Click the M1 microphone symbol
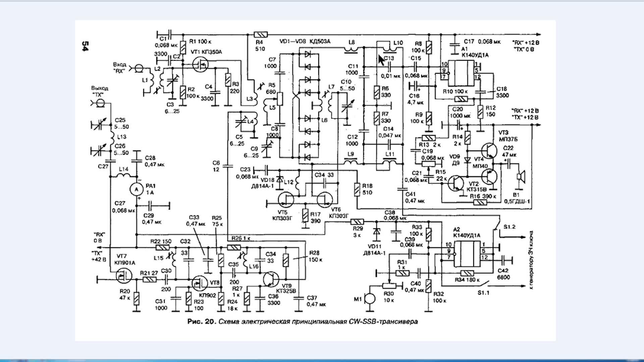 tap(369, 298)
